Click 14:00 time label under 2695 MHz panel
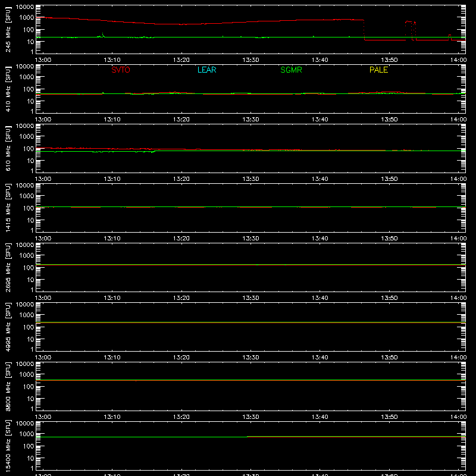 coord(458,298)
